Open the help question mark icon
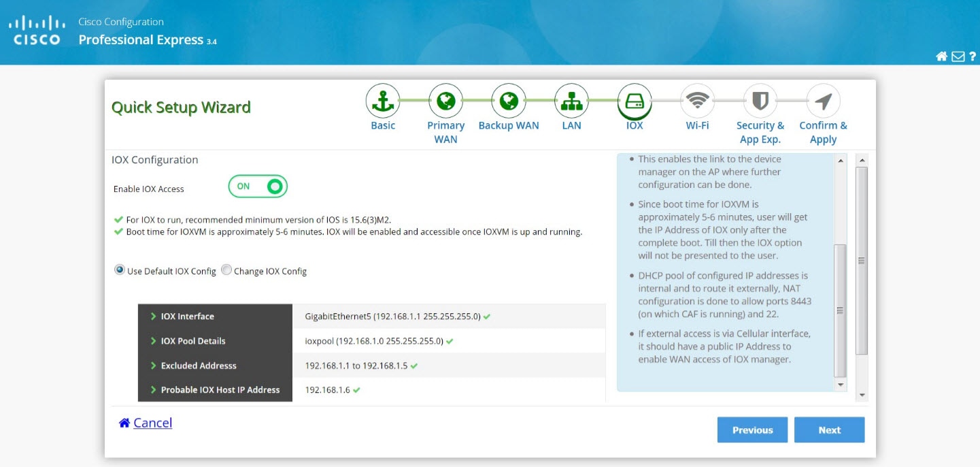This screenshot has height=467, width=980. coord(973,57)
